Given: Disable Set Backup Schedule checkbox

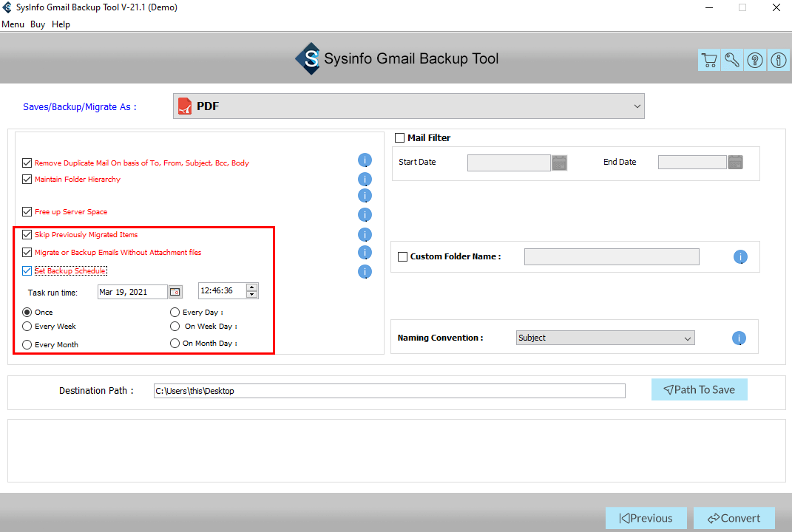Looking at the screenshot, I should pyautogui.click(x=27, y=271).
